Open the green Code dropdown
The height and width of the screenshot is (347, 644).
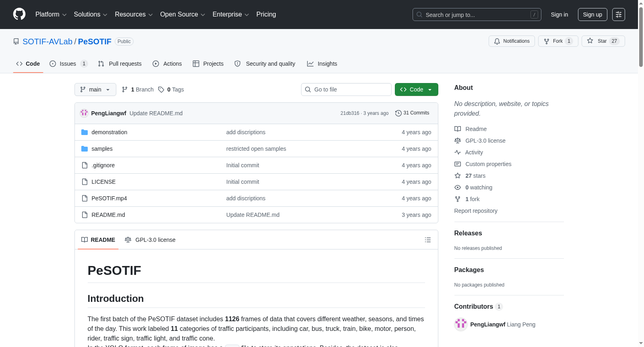(x=416, y=89)
